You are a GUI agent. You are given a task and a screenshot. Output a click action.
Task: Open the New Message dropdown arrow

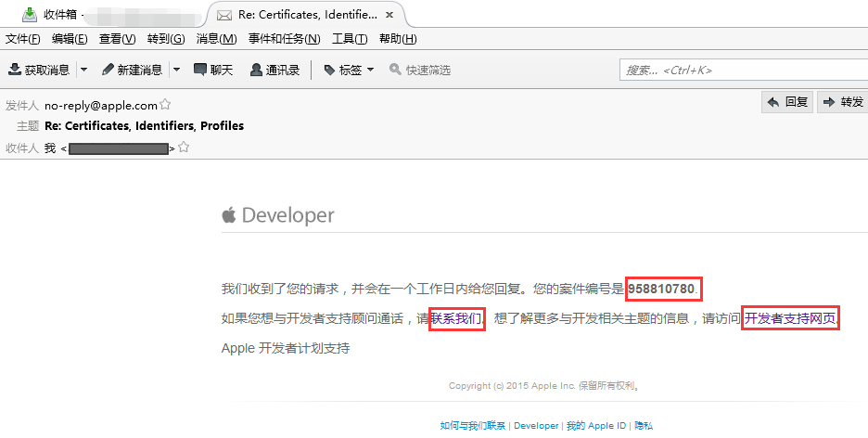[176, 70]
